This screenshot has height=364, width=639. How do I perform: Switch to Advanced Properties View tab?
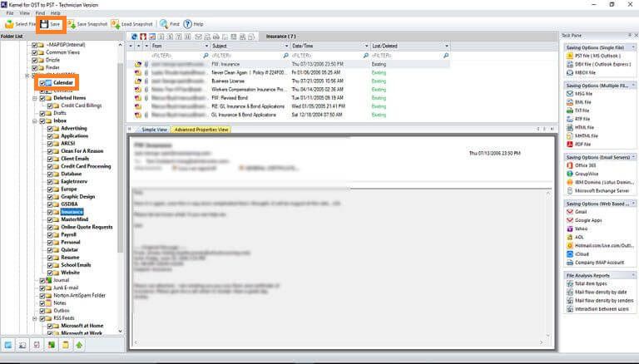201,130
